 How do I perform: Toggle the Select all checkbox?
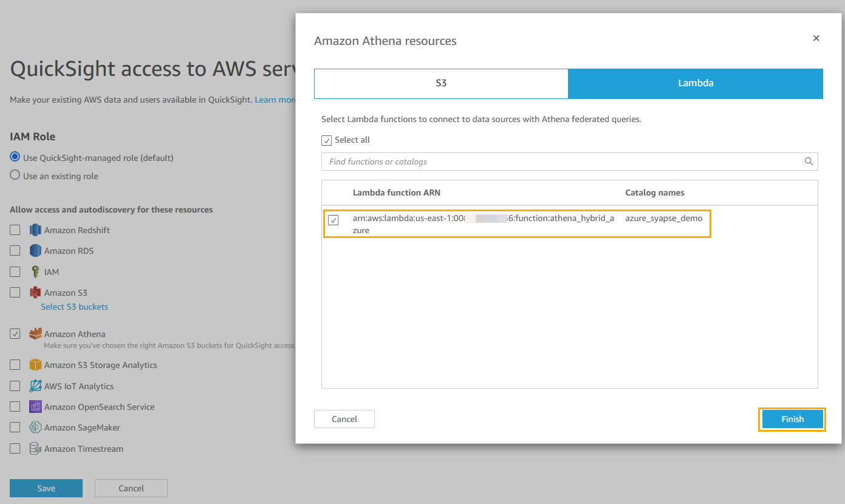coord(327,140)
